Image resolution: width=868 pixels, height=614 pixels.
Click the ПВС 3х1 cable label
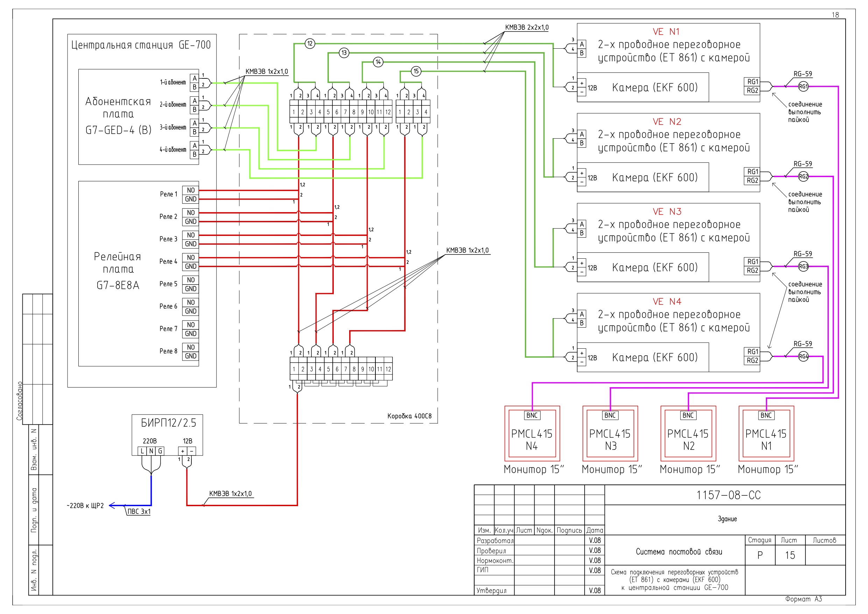click(x=139, y=512)
